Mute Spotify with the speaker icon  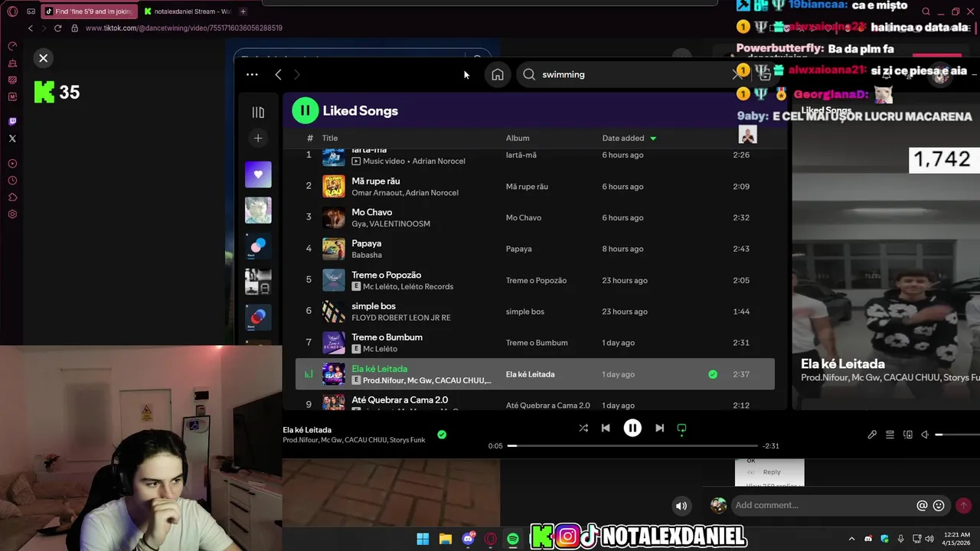[925, 435]
